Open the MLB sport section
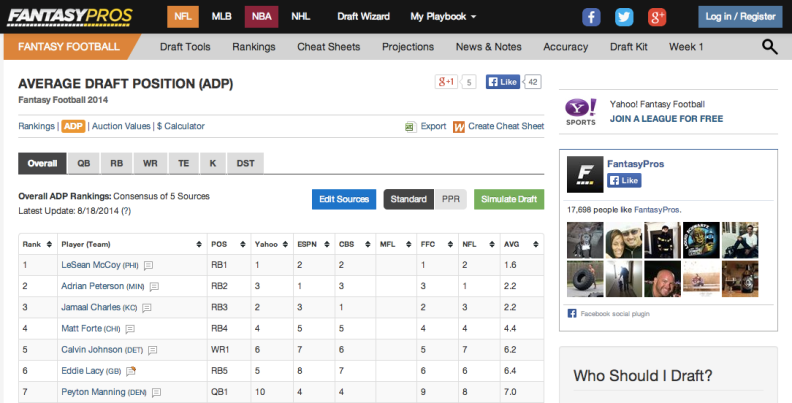792x403 pixels. [221, 17]
